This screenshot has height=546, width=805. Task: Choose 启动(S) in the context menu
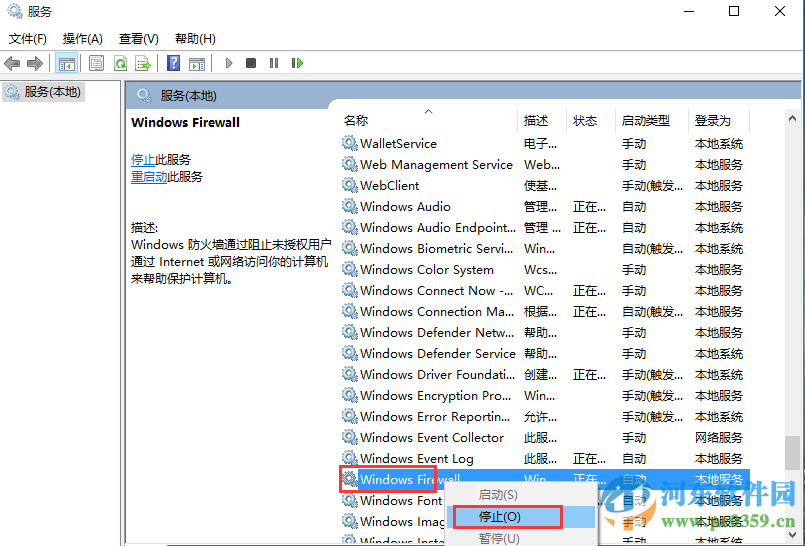[521, 495]
